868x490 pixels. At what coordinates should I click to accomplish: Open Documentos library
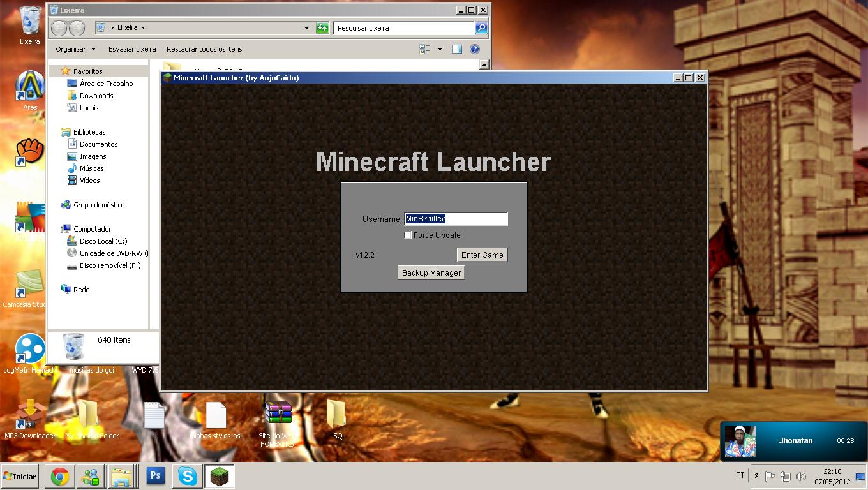[98, 144]
